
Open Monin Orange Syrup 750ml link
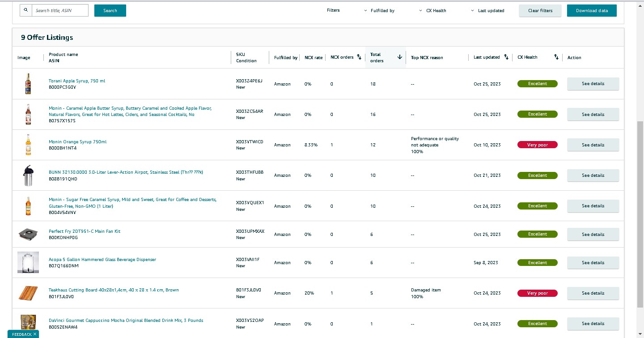pyautogui.click(x=77, y=142)
